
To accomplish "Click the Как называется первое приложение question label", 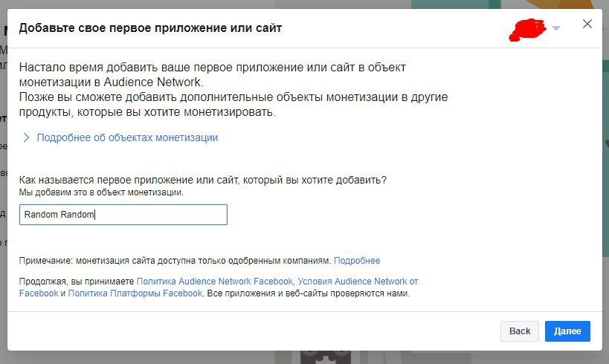I will point(203,181).
